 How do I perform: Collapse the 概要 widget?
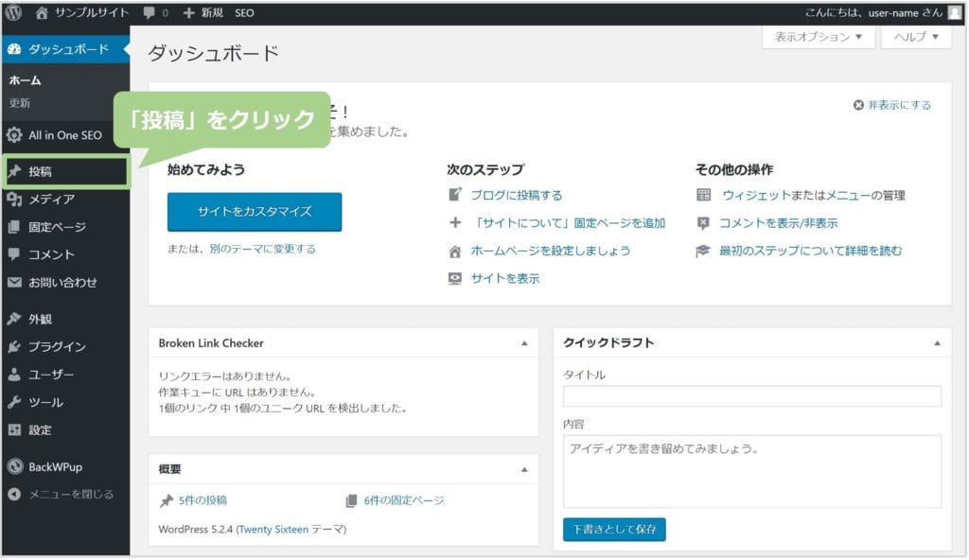524,469
